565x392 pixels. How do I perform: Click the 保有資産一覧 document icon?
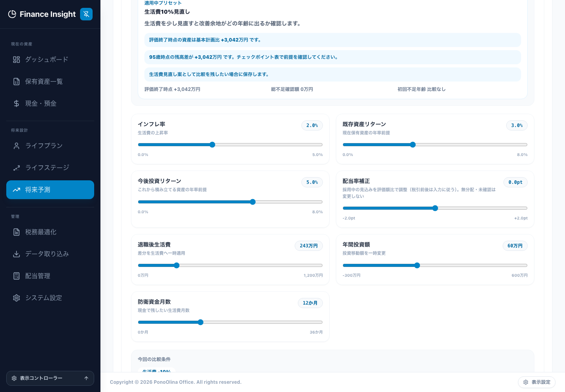coord(16,82)
